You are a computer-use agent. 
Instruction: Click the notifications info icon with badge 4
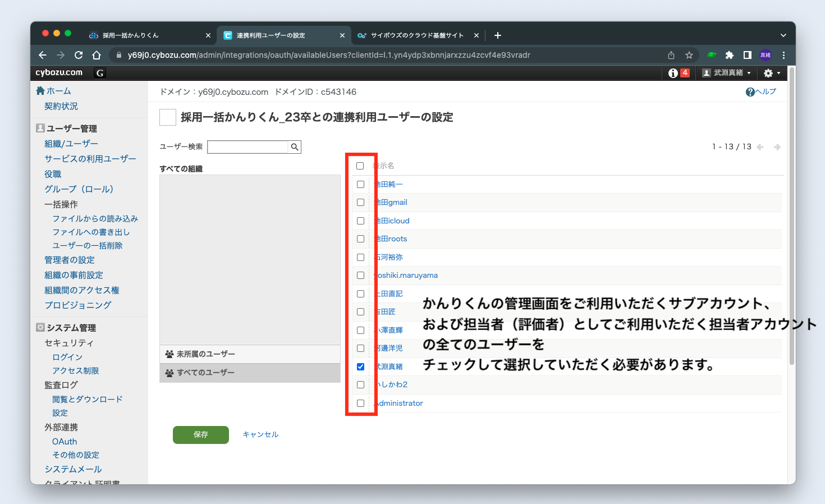[679, 73]
